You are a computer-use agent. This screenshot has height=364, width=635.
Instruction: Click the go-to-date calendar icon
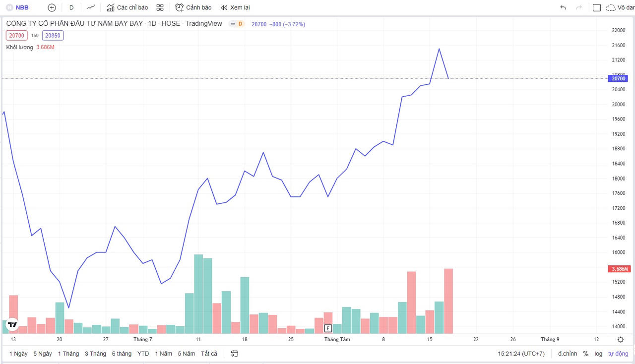(235, 354)
